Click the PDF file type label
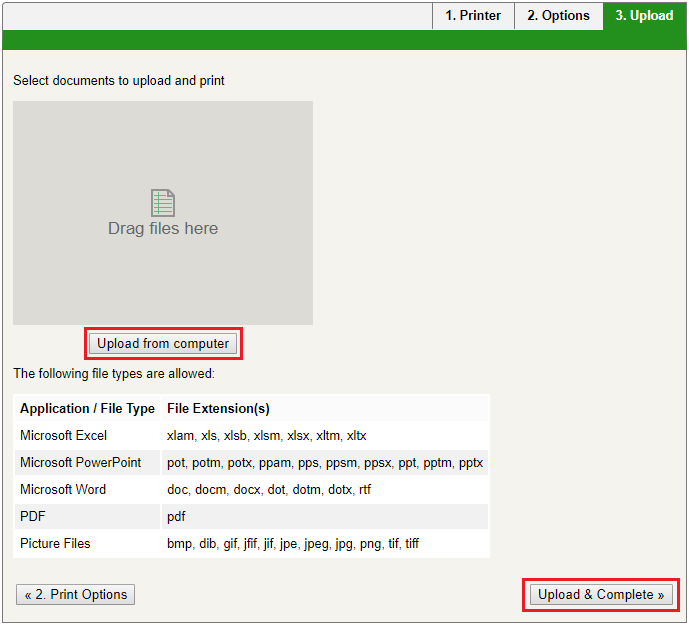This screenshot has height=625, width=689. coord(33,516)
